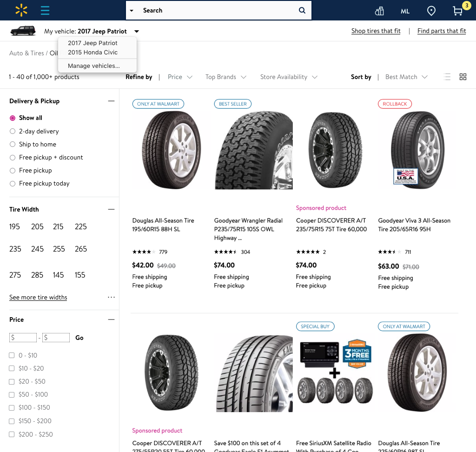Open the search category dropdown arrow
The height and width of the screenshot is (452, 476).
pos(132,10)
